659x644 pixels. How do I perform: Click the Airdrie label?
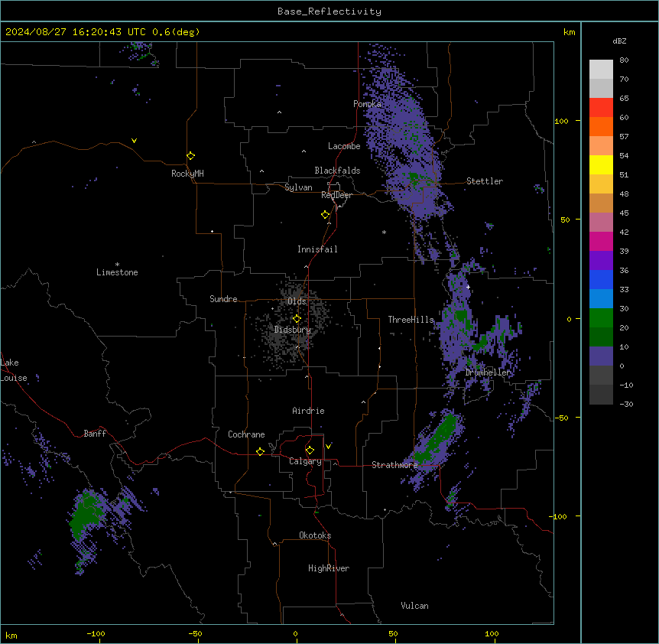(309, 411)
